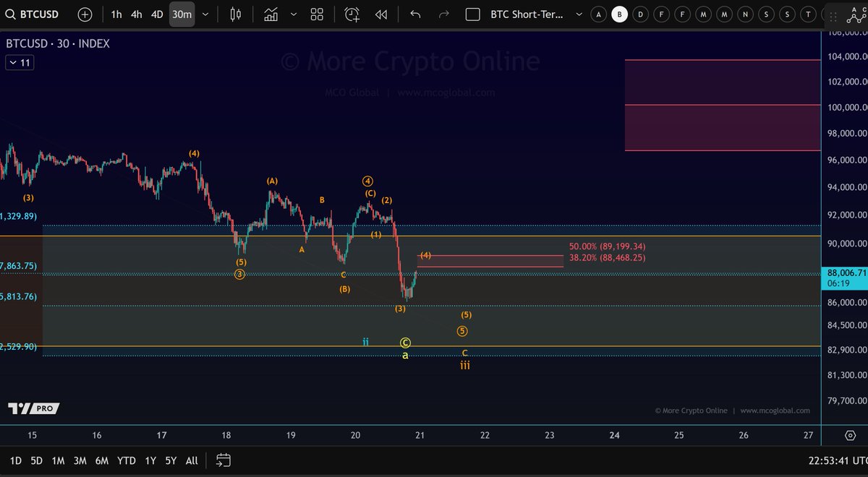This screenshot has width=868, height=477.
Task: Click the TradingView PRO logo
Action: (x=33, y=408)
